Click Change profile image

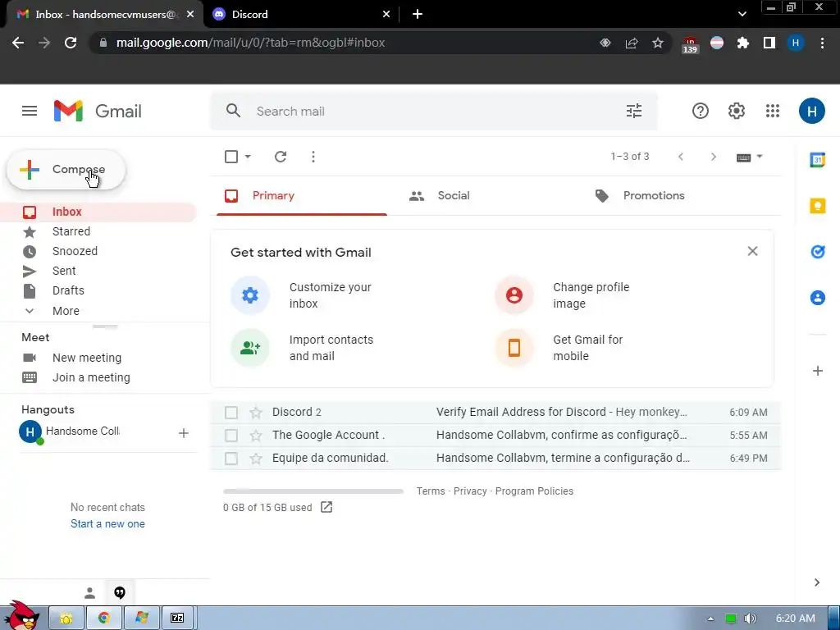[591, 295]
